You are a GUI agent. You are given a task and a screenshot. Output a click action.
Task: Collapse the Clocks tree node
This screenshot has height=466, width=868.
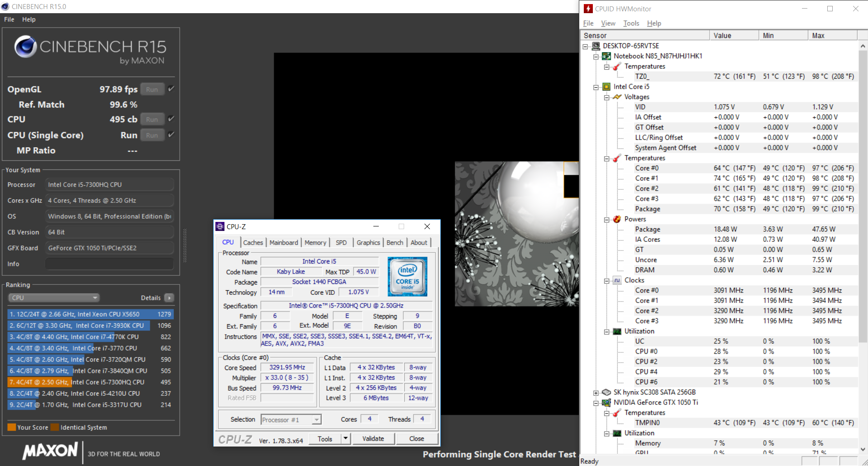pyautogui.click(x=606, y=281)
